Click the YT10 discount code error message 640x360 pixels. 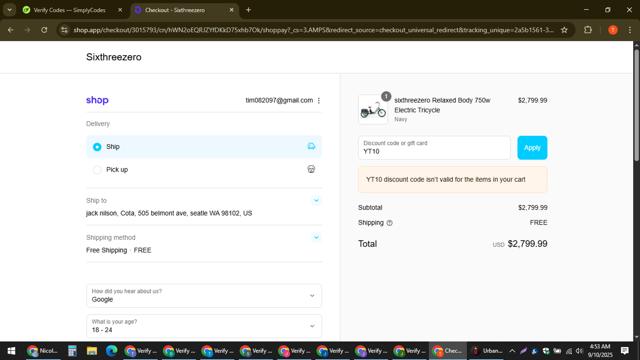tap(453, 180)
